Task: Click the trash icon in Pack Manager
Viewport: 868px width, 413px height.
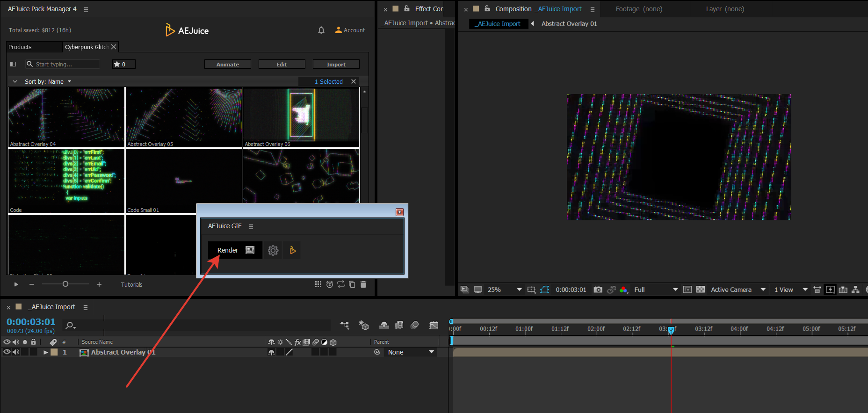Action: [363, 284]
